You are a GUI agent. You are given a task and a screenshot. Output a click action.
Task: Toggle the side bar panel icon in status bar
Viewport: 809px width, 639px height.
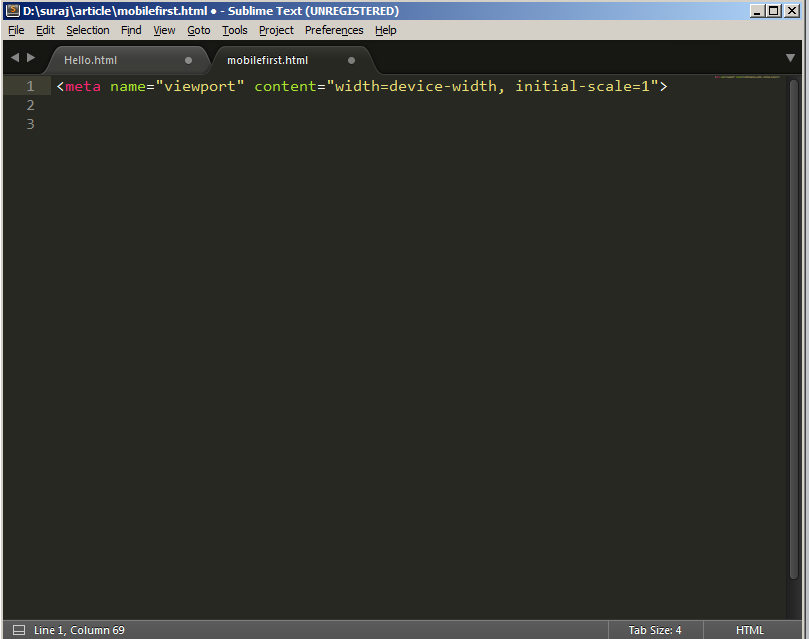coord(19,630)
